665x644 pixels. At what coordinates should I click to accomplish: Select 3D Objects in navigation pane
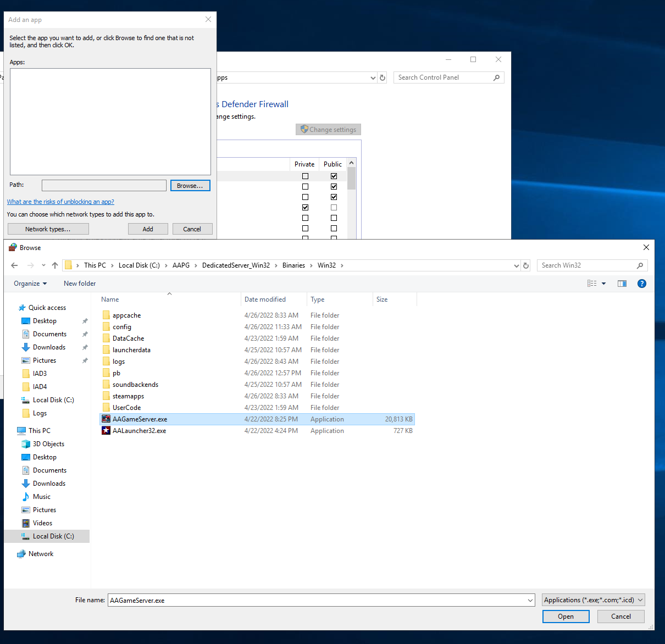(48, 444)
